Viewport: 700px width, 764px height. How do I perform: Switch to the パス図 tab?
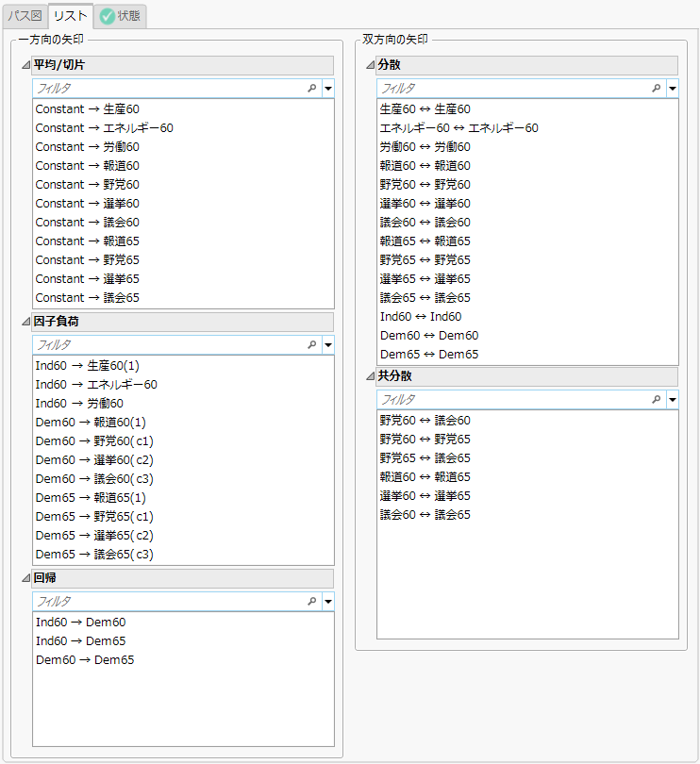point(25,16)
